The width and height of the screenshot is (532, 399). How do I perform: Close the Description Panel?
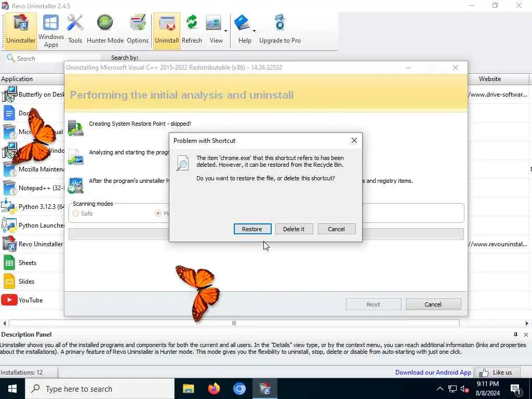pyautogui.click(x=526, y=335)
